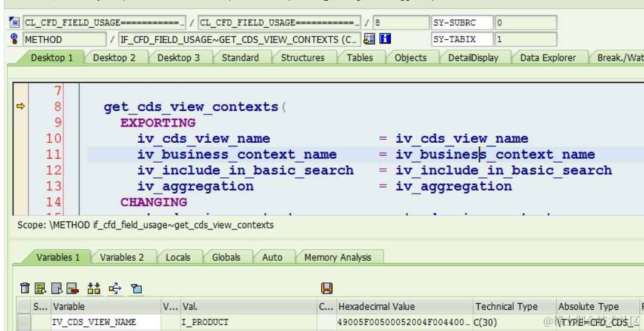644x331 pixels.
Task: Click the Variable column header
Action: coord(106,306)
